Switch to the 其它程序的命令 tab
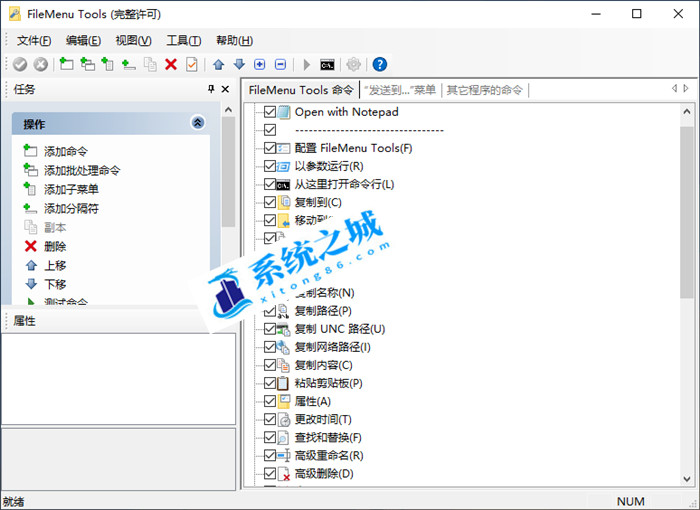The width and height of the screenshot is (700, 510). pyautogui.click(x=484, y=90)
